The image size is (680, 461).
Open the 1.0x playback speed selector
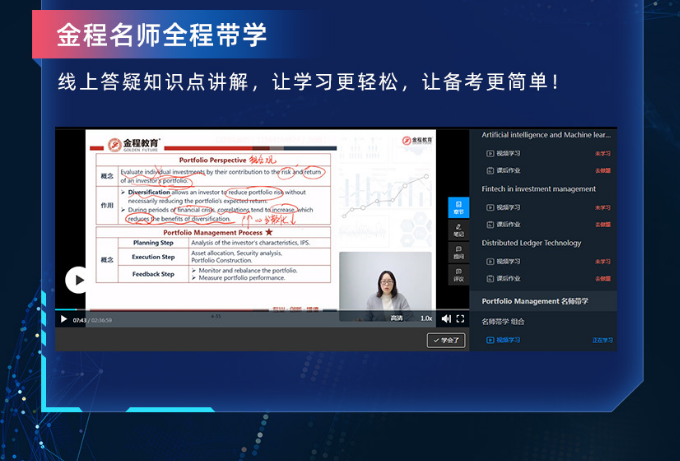(x=426, y=318)
